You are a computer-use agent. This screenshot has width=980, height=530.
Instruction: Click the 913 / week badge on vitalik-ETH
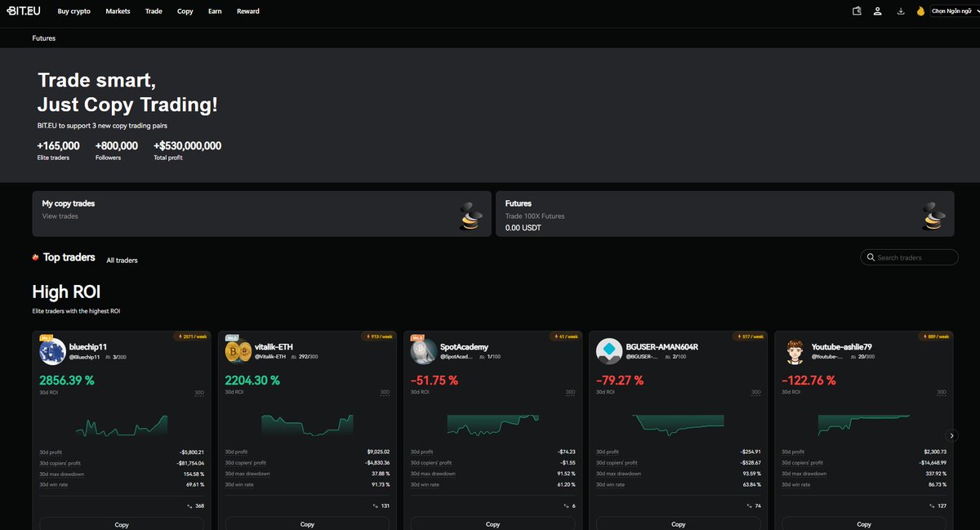click(377, 336)
